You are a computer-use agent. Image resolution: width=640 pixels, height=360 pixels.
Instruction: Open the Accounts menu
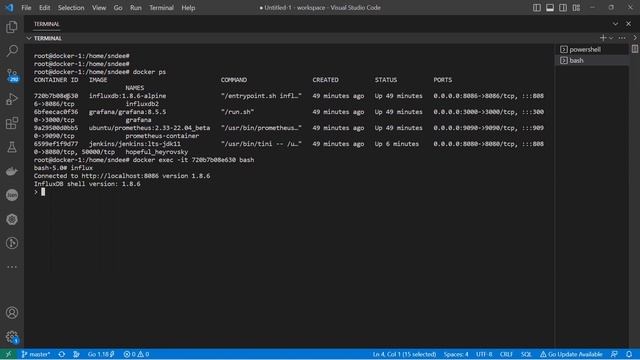point(12,313)
